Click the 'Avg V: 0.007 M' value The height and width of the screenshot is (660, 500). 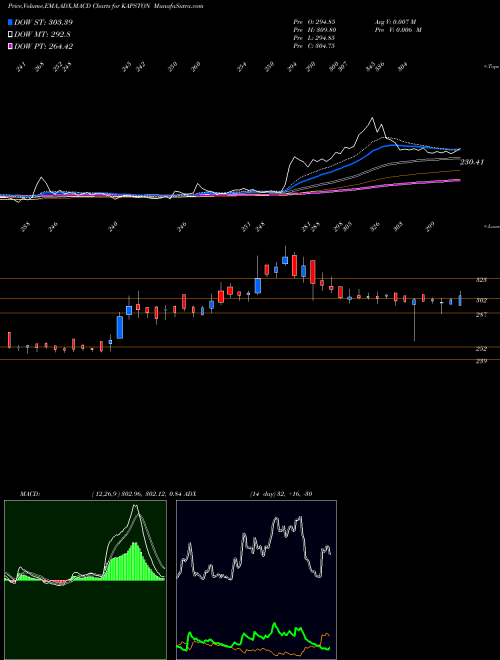pos(395,21)
